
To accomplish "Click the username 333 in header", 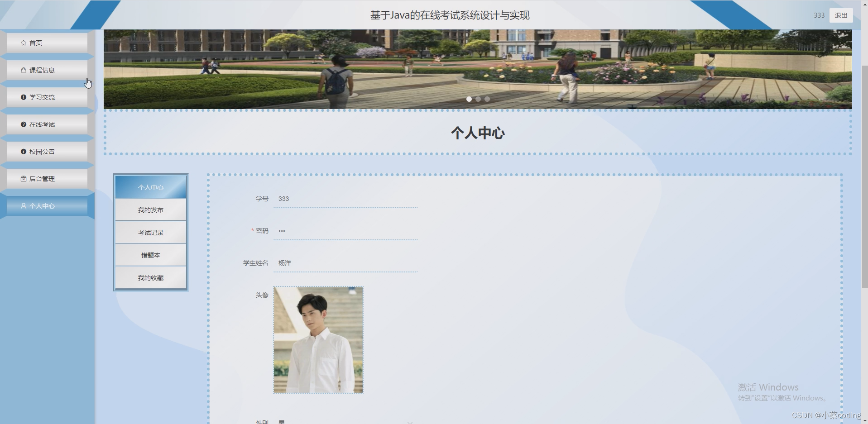I will coord(819,15).
